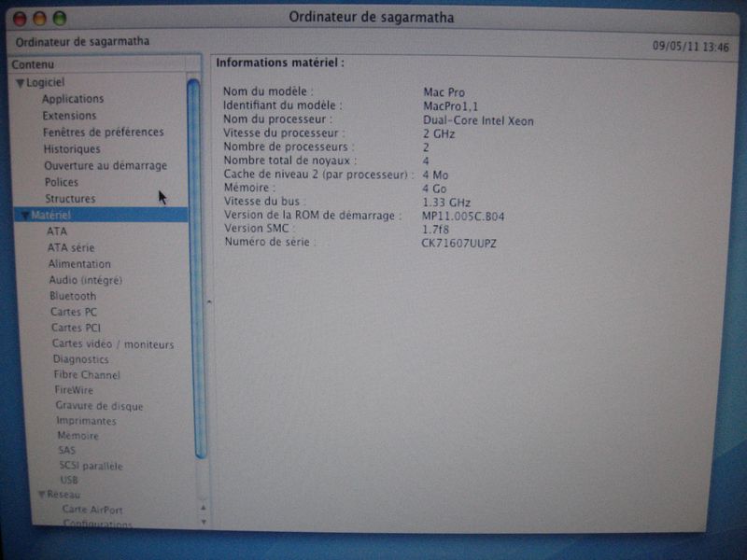The width and height of the screenshot is (747, 560).
Task: Click the 1.7f8 SMC version value
Action: pos(435,230)
